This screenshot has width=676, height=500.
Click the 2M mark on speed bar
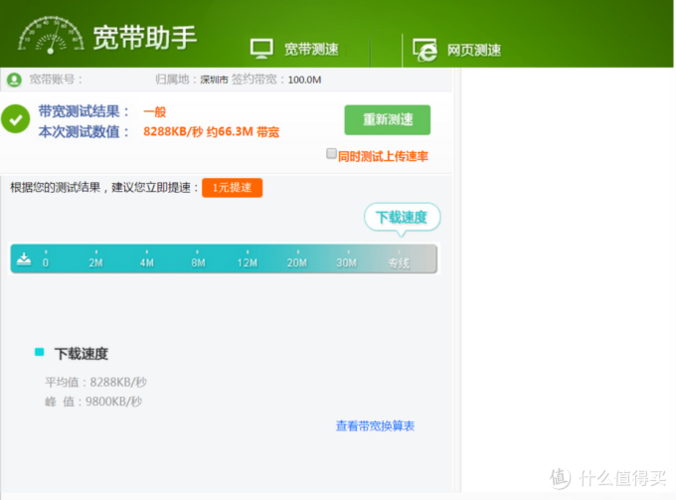(x=96, y=262)
